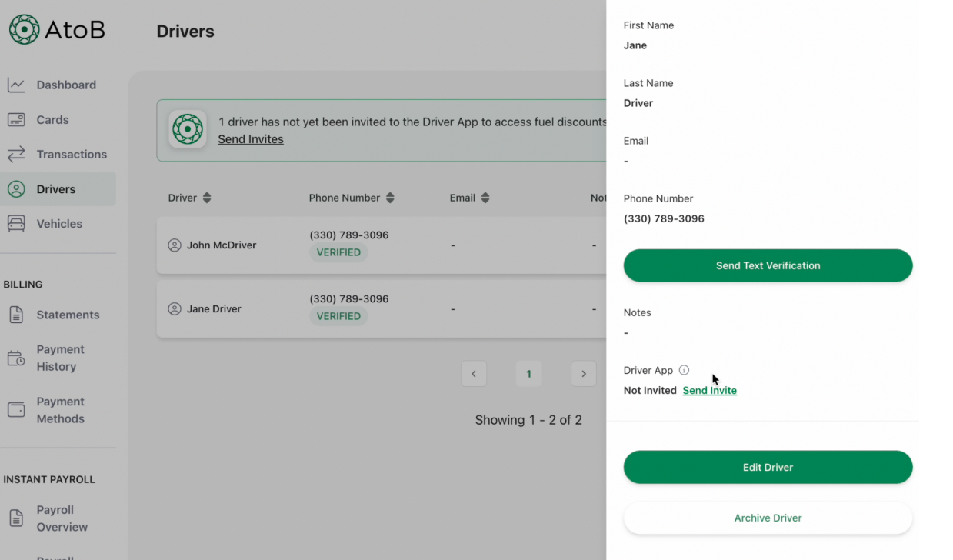Open the Payment Methods section
Image resolution: width=953 pixels, height=560 pixels.
pos(61,410)
